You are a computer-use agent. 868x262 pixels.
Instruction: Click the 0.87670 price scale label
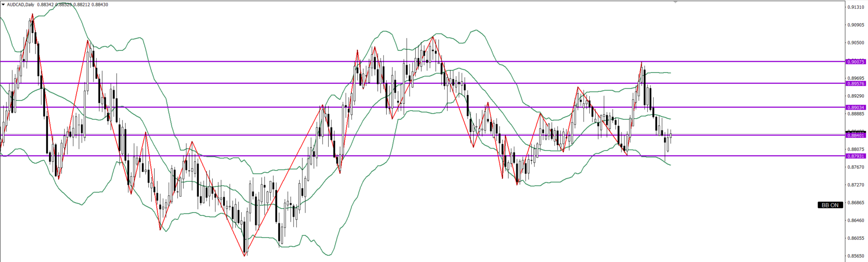[856, 167]
